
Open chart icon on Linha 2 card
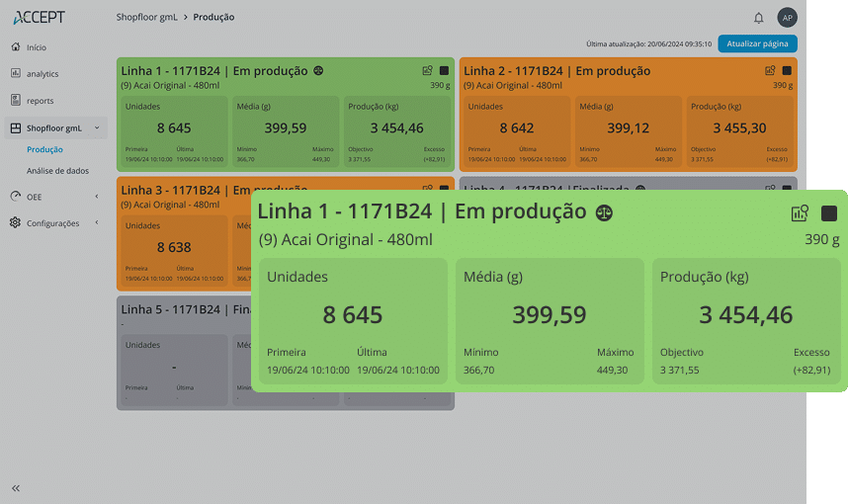pyautogui.click(x=770, y=71)
